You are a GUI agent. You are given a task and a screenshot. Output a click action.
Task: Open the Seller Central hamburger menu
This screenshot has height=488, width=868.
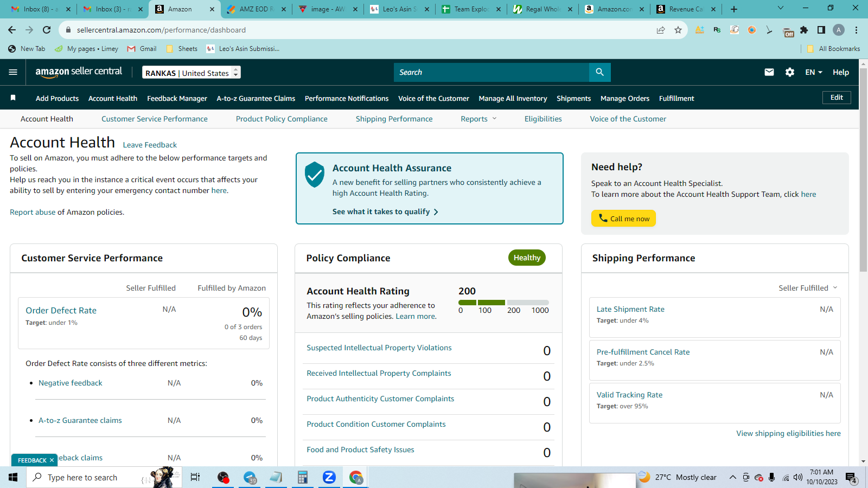(x=13, y=72)
